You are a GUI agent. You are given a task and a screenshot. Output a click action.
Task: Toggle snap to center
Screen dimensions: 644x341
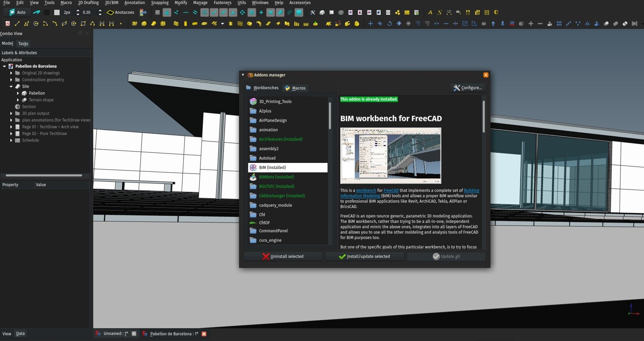[252, 12]
